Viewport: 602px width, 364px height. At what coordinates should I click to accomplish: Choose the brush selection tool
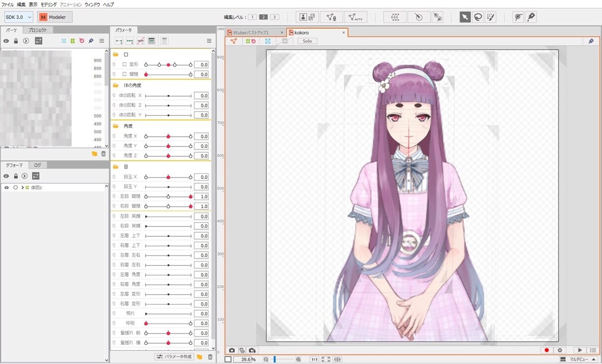click(490, 17)
